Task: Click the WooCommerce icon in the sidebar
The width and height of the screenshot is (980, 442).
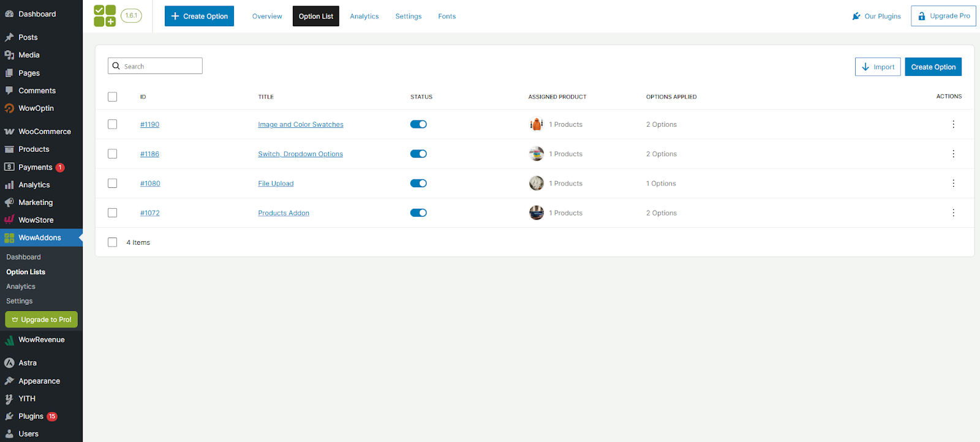Action: tap(9, 132)
